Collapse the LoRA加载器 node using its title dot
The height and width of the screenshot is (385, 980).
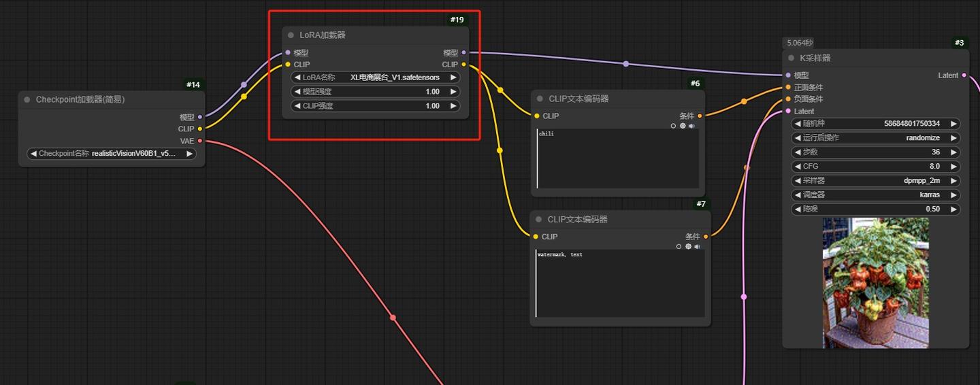coord(291,35)
